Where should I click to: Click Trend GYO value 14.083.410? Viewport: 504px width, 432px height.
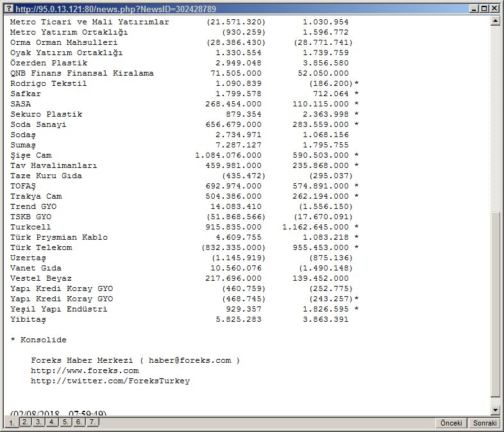pos(236,206)
